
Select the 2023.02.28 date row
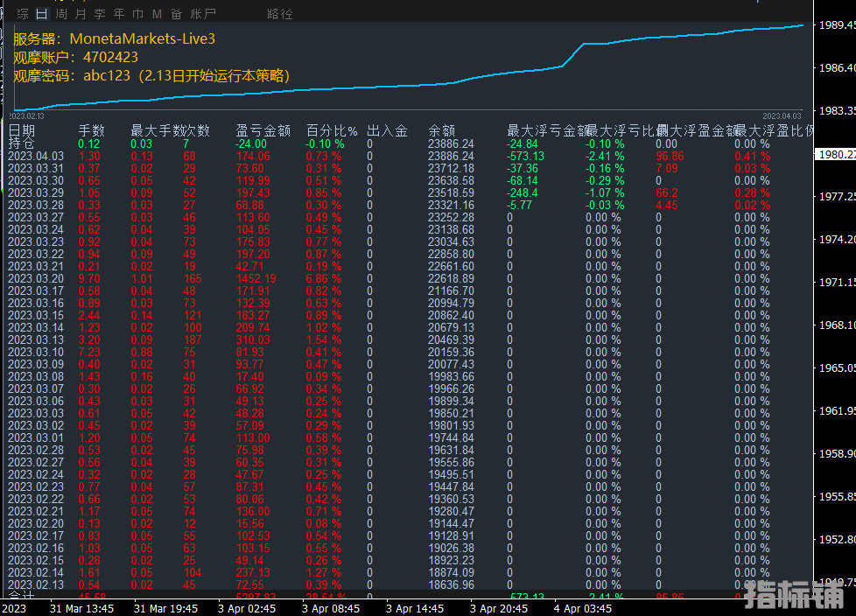click(x=36, y=450)
